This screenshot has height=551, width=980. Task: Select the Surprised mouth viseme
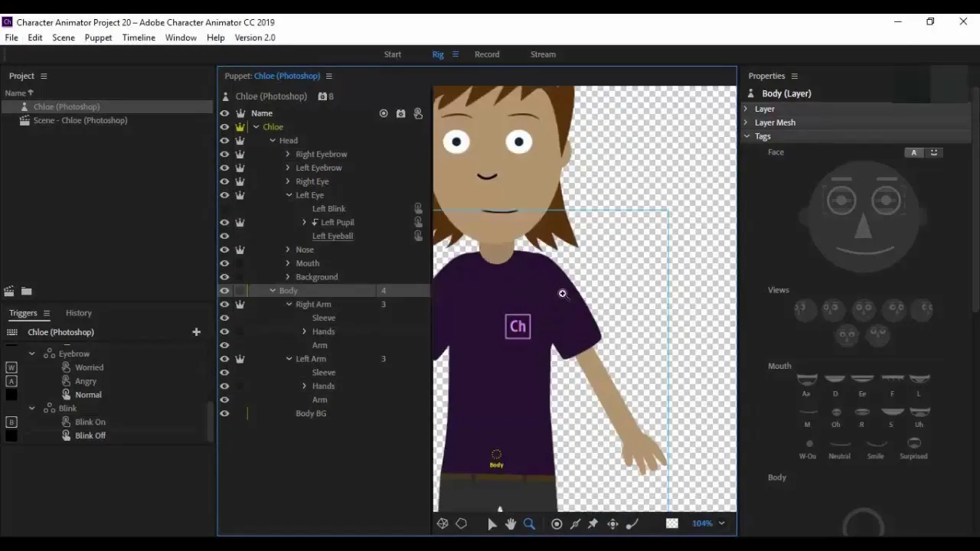pos(913,442)
